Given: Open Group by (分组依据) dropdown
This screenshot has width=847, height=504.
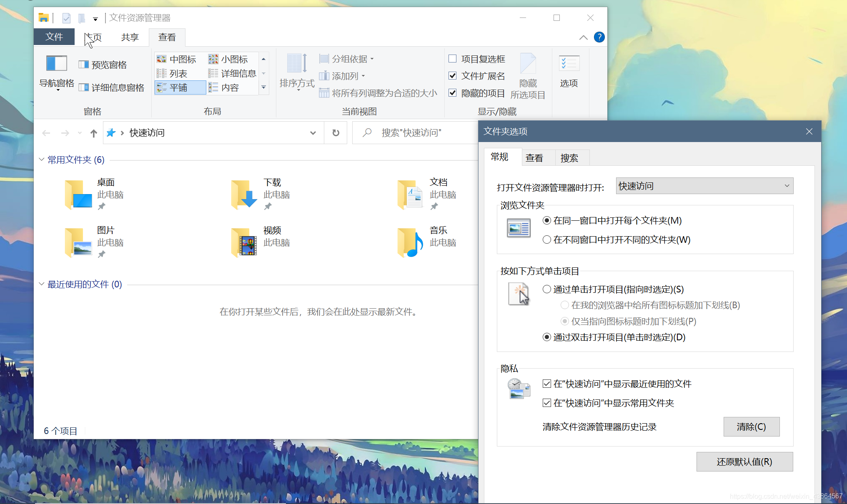Looking at the screenshot, I should point(346,59).
